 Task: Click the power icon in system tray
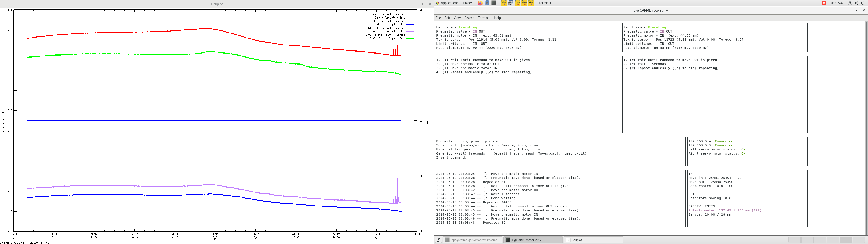coord(863,3)
